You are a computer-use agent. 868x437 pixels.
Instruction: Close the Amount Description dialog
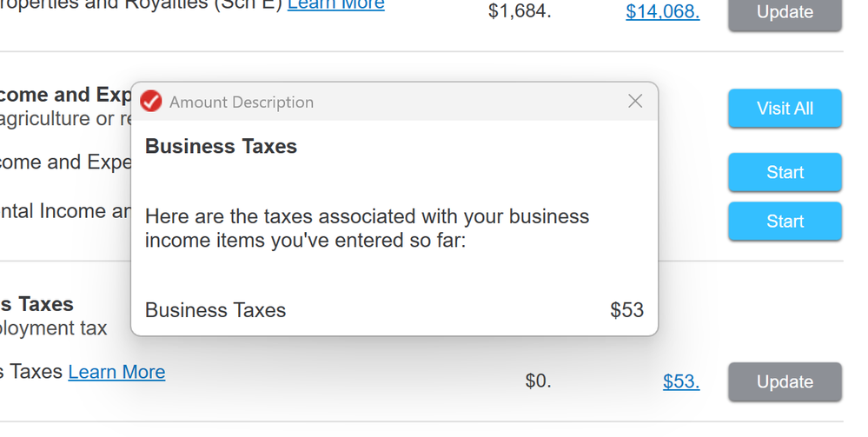635,102
